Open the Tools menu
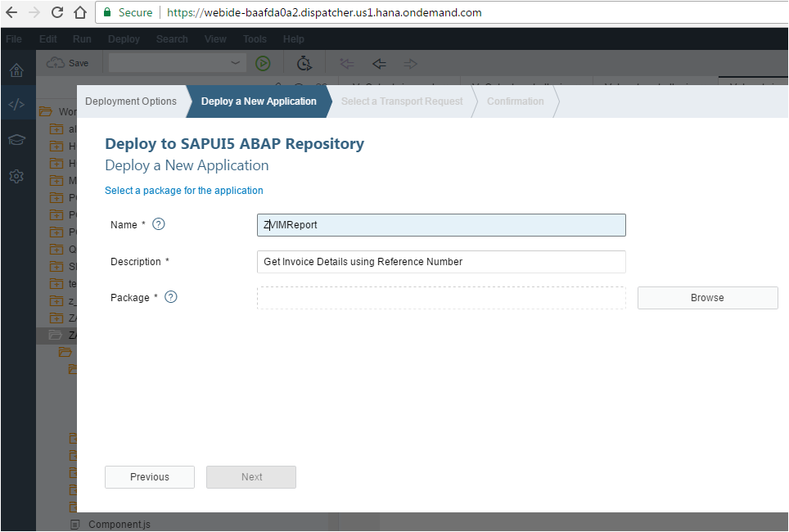The height and width of the screenshot is (532, 789). (x=255, y=39)
